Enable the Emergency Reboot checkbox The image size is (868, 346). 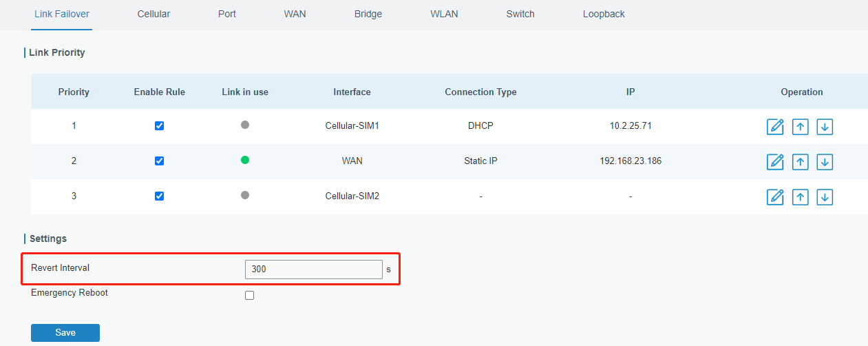click(250, 295)
